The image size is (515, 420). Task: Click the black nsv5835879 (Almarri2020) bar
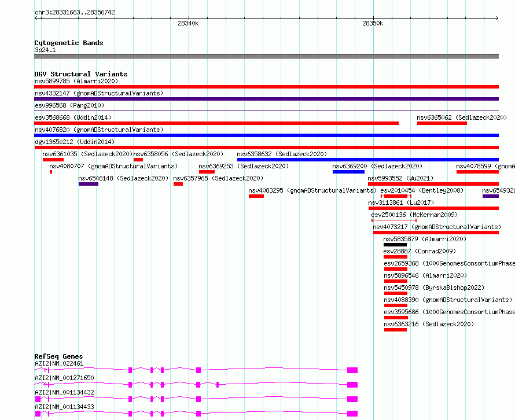(395, 245)
